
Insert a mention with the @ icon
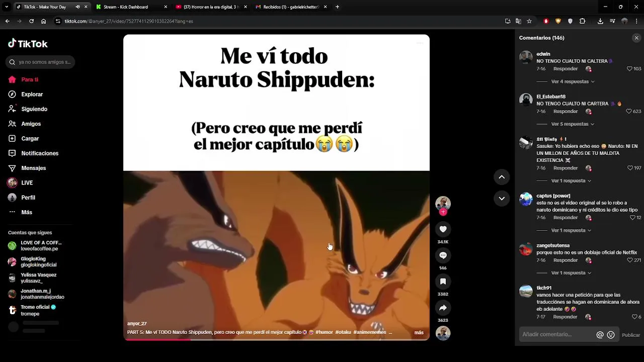click(x=600, y=335)
